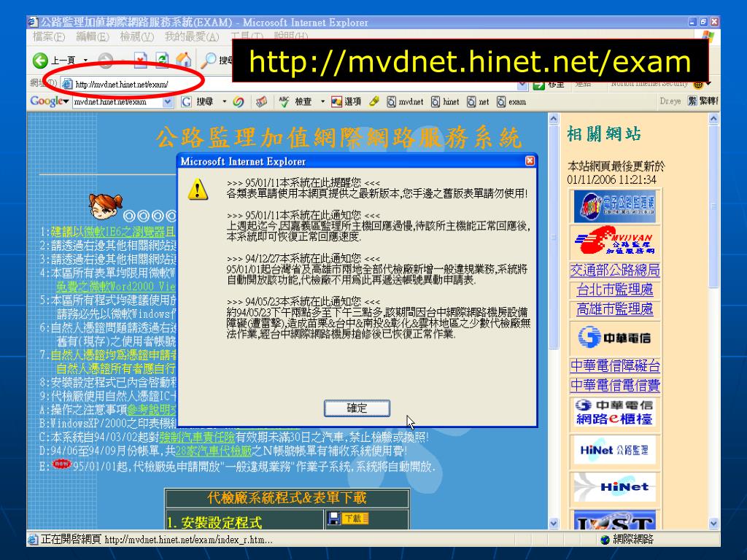
Task: Close the Microsoft Internet Explorer alert dialog
Action: click(x=530, y=161)
